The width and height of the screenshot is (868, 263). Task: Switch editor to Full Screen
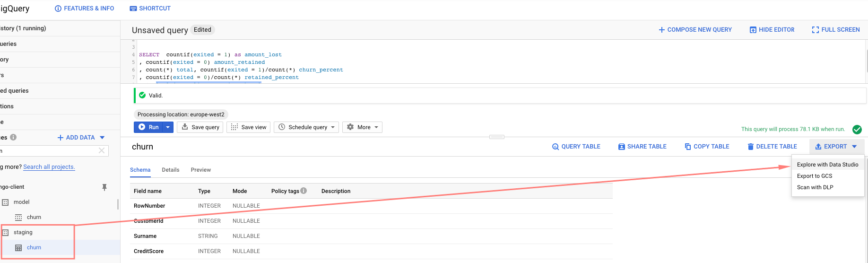(x=835, y=30)
